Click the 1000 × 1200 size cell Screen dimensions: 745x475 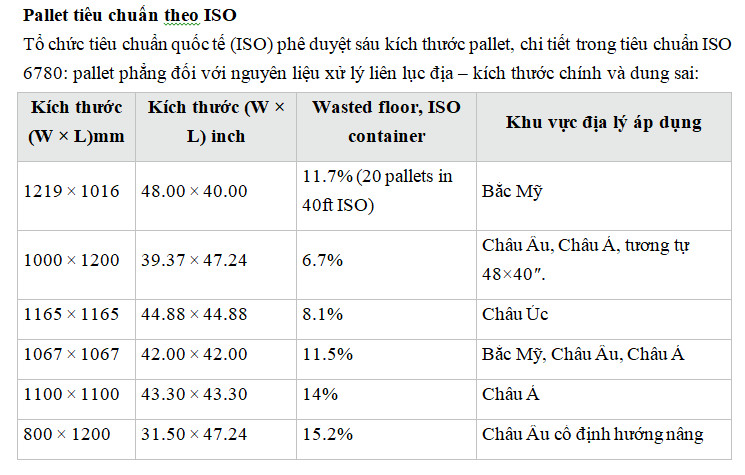71,260
